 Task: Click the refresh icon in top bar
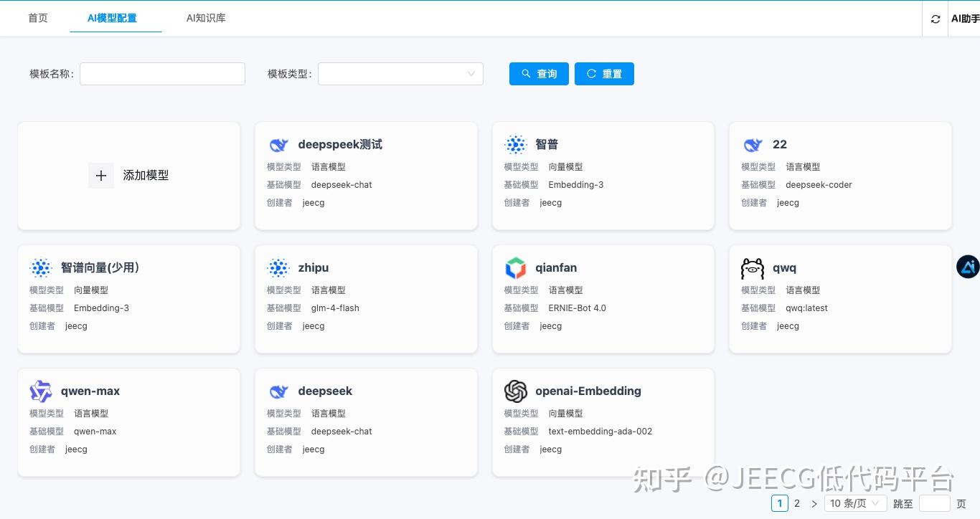point(936,19)
